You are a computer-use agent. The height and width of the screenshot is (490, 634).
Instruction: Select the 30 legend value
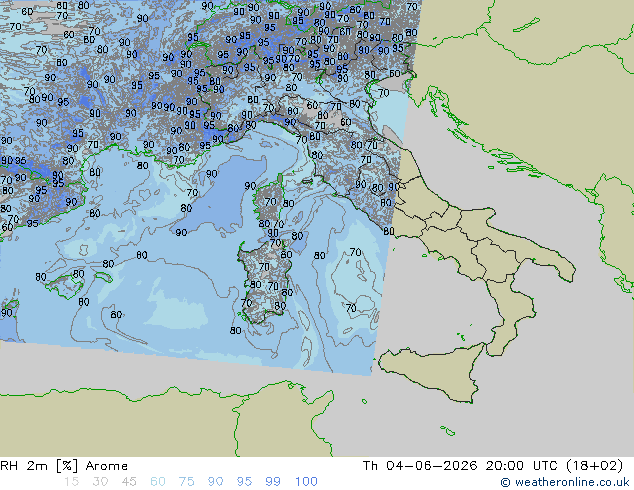click(100, 482)
